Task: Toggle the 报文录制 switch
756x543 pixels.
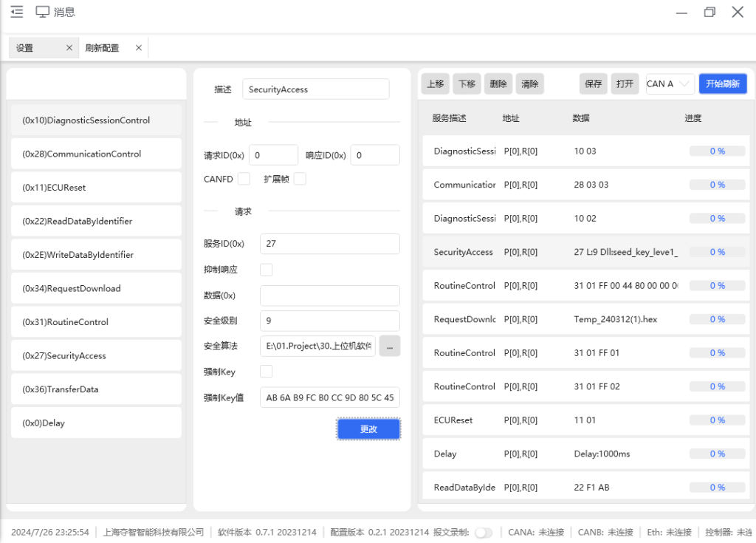Action: pyautogui.click(x=483, y=532)
